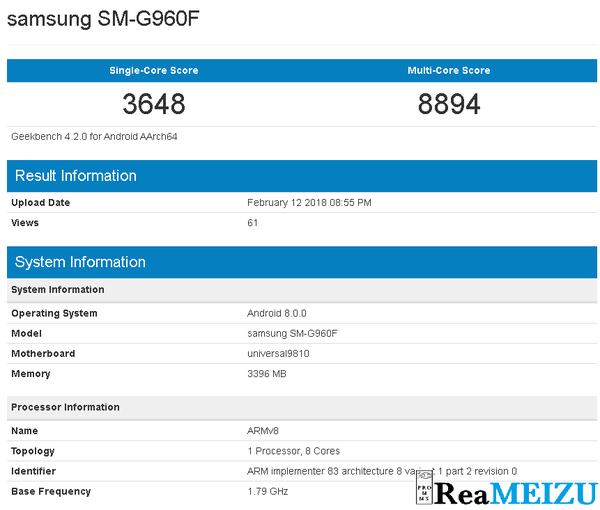Image resolution: width=600 pixels, height=510 pixels.
Task: Click the single-core value 3648
Action: pyautogui.click(x=154, y=104)
